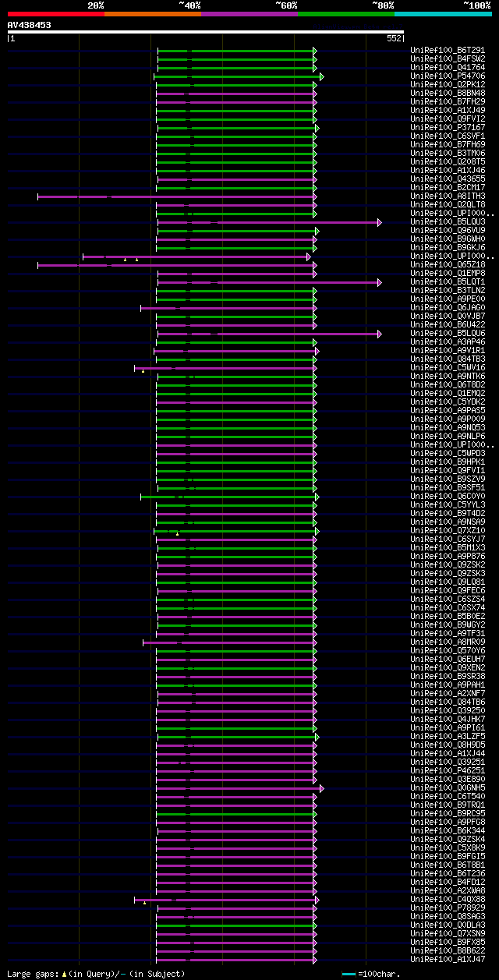Select the UniRef100_Q4JHK7 label
This screenshot has width=499, height=980.
(447, 720)
